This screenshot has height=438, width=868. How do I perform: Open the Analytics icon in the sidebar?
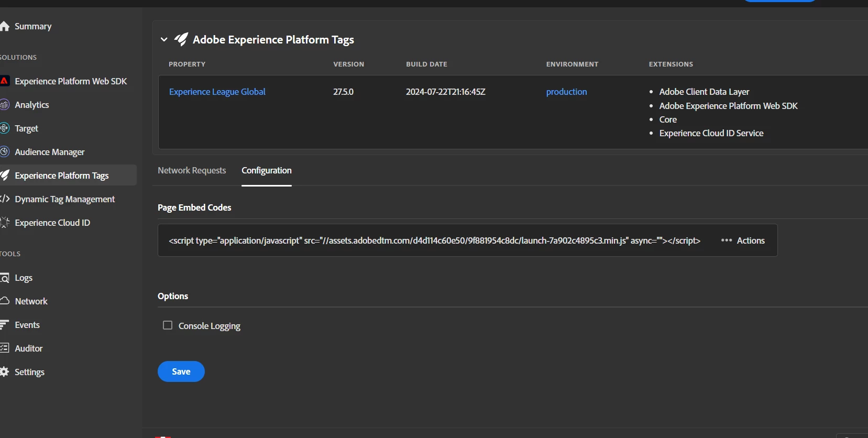(x=5, y=105)
